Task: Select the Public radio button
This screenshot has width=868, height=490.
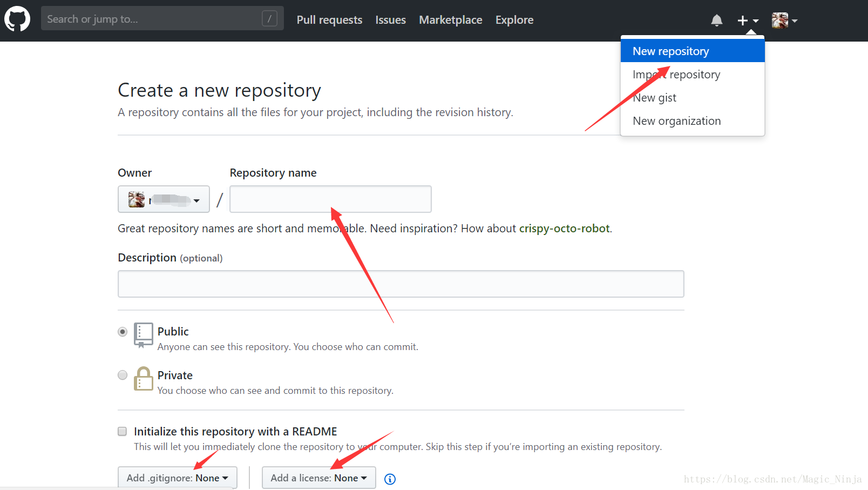Action: point(123,332)
